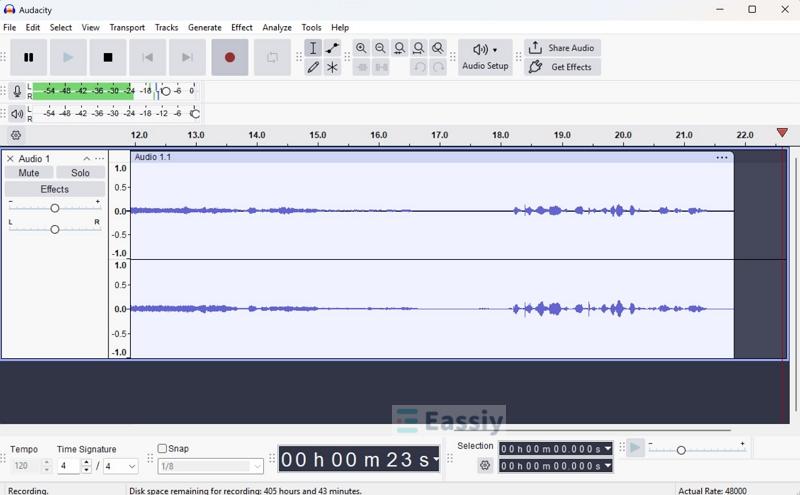Screen dimensions: 800x495
Task: Click the Zoom Toggle icon
Action: [438, 48]
